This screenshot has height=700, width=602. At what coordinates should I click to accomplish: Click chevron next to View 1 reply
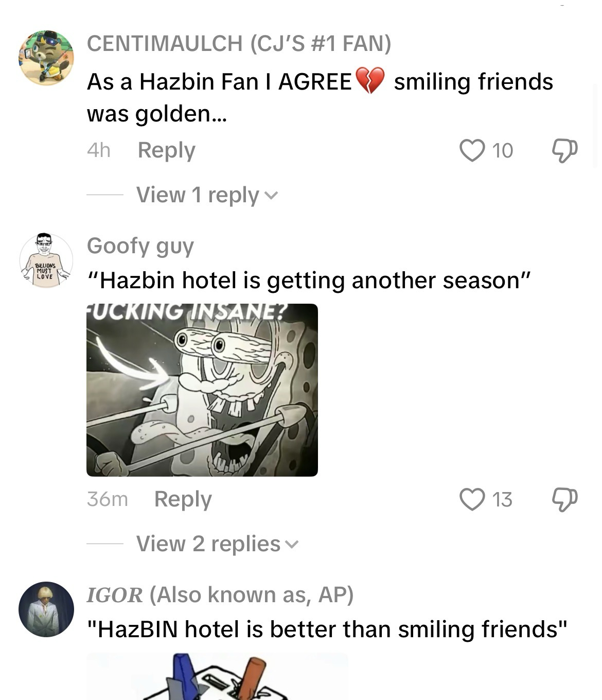pyautogui.click(x=271, y=196)
